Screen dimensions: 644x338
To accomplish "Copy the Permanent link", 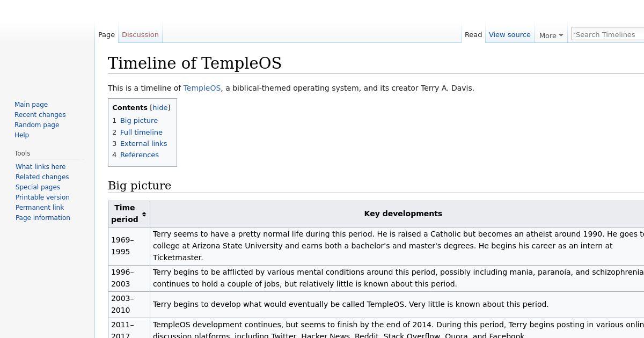I will [x=40, y=208].
